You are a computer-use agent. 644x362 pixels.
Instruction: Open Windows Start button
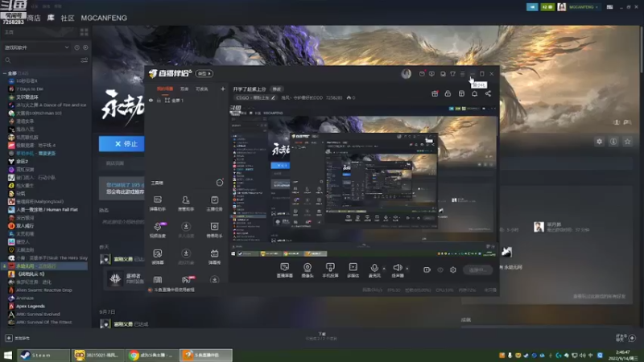pyautogui.click(x=8, y=355)
